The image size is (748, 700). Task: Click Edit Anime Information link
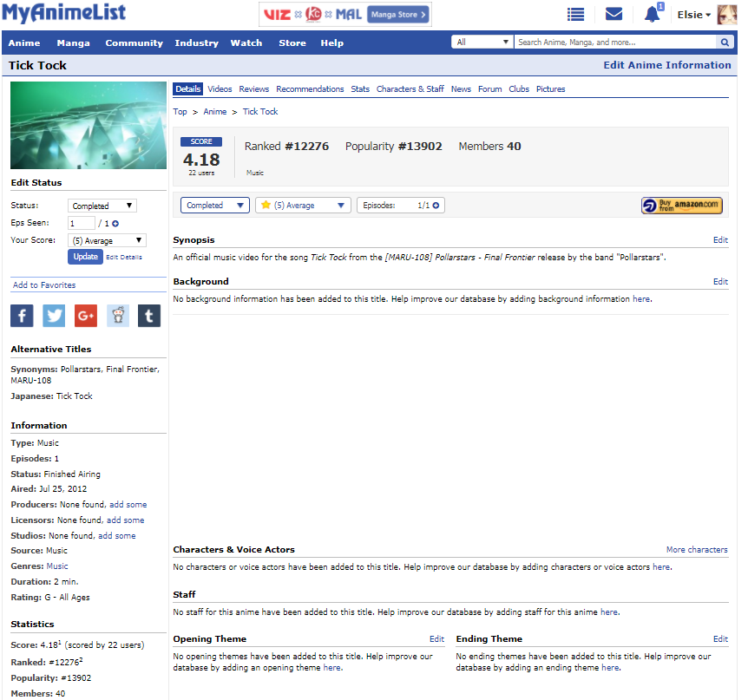(x=666, y=65)
